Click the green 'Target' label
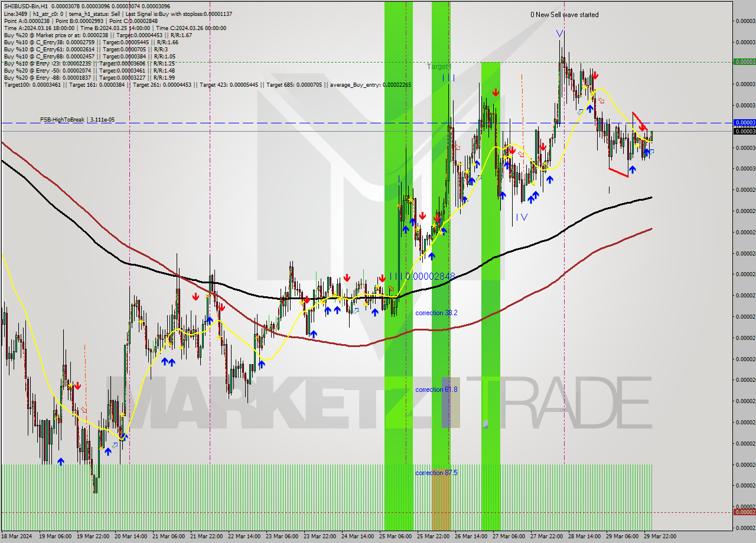756x543 pixels. click(x=438, y=67)
